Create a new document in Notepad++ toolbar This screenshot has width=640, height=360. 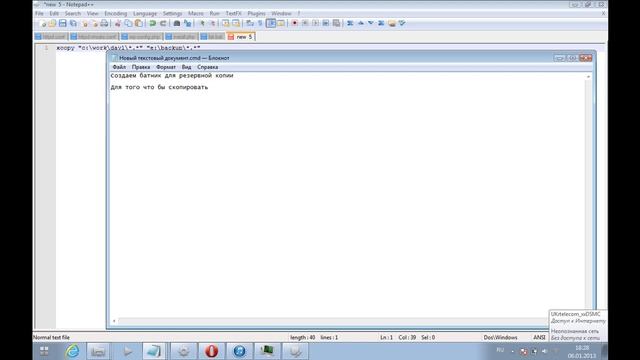[x=42, y=23]
